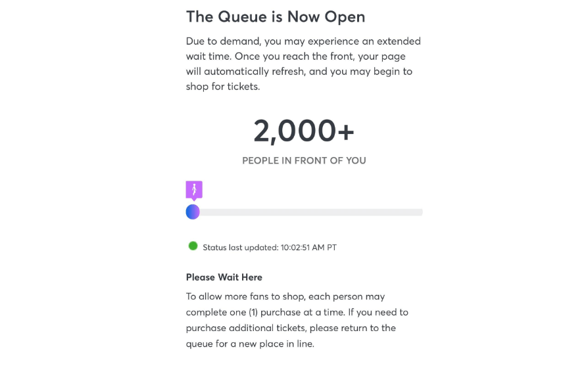Click the Please Wait Here section header
The height and width of the screenshot is (381, 588).
pyautogui.click(x=224, y=277)
